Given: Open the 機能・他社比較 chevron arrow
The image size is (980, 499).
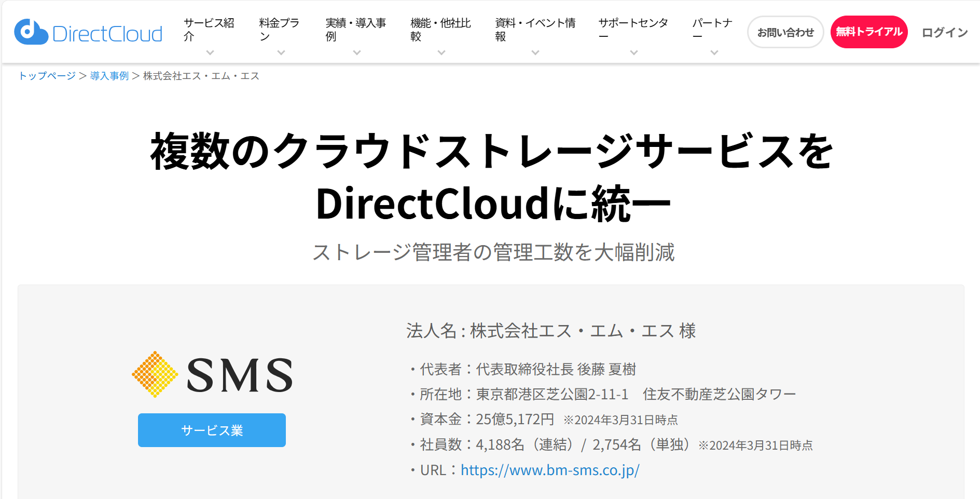Looking at the screenshot, I should tap(441, 52).
